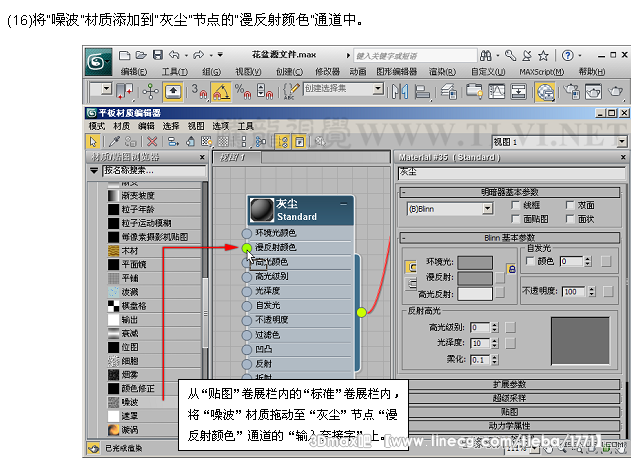Open the (B)Blinn shader dropdown
Viewport: 631px width, 458px height.
[487, 208]
